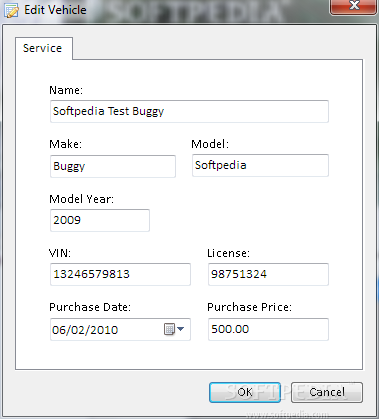The width and height of the screenshot is (379, 419).
Task: Click the 'License:' label
Action: click(228, 253)
